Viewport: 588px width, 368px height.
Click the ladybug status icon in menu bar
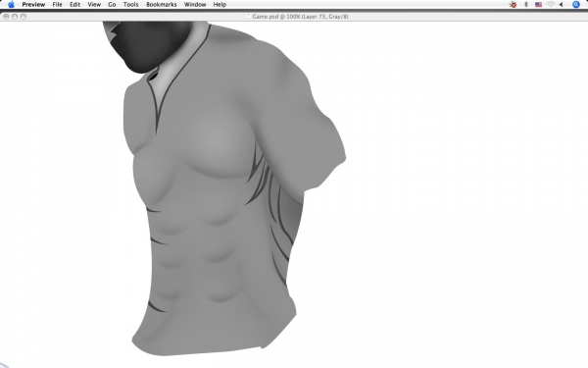coord(513,5)
